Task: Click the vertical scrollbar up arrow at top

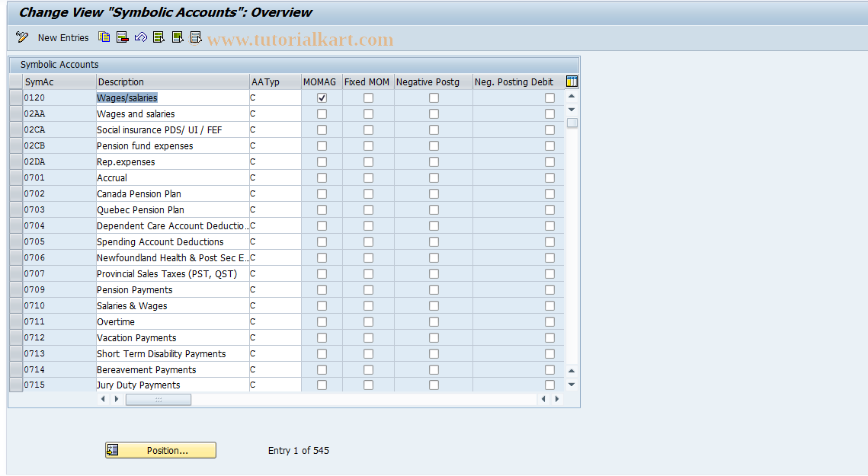Action: pos(572,97)
